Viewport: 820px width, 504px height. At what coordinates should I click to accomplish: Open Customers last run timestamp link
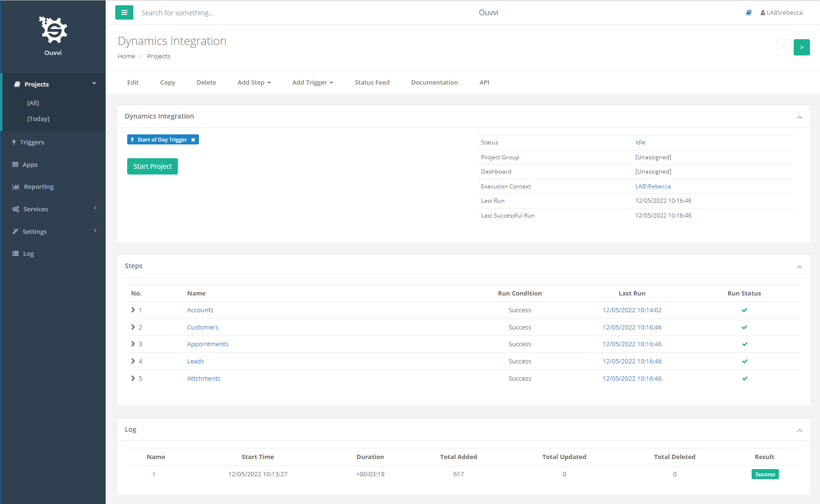pyautogui.click(x=632, y=327)
